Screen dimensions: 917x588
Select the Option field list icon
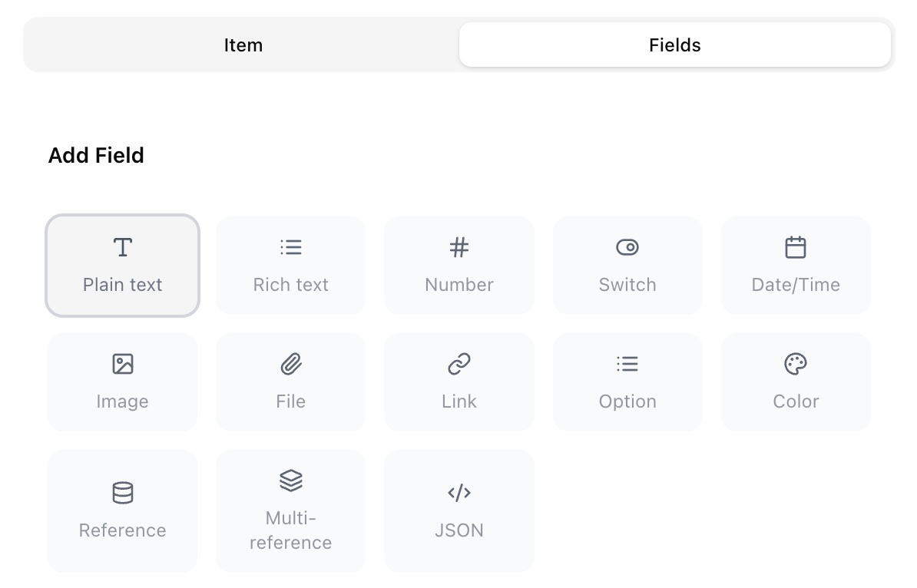tap(627, 364)
